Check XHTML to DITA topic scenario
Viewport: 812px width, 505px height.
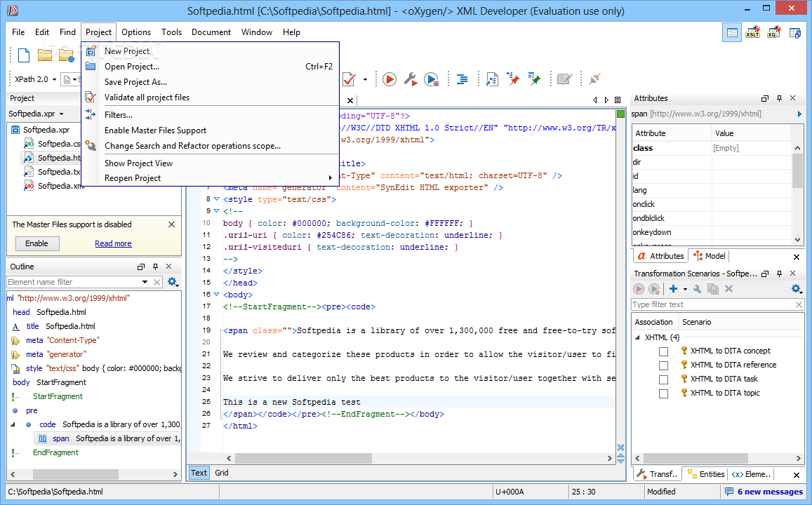click(663, 393)
